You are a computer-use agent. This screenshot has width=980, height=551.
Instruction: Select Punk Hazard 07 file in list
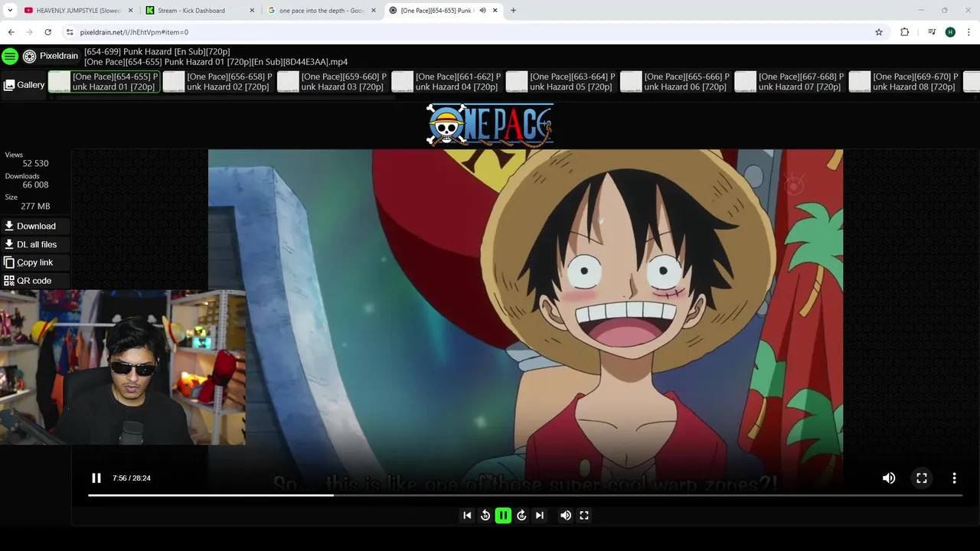click(790, 82)
